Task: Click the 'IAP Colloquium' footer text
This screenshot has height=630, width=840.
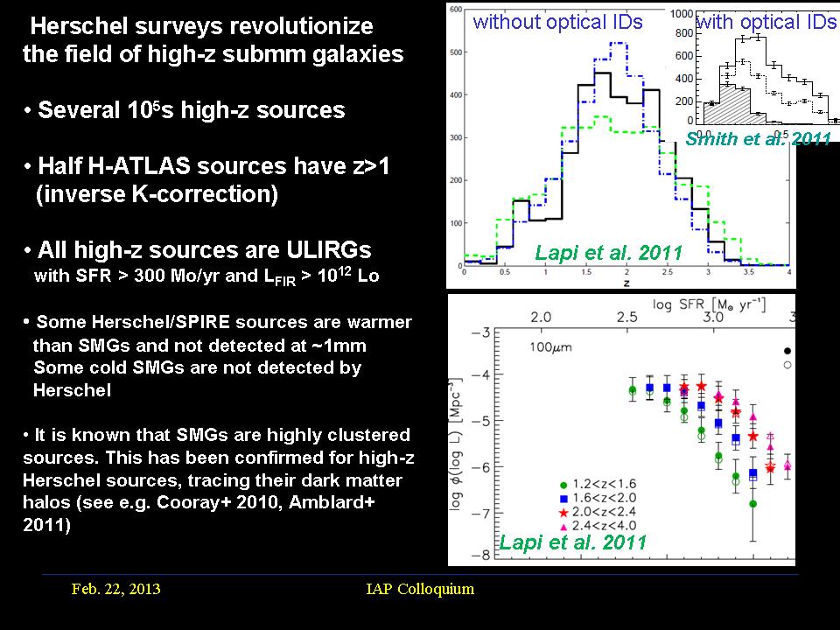Action: 420,589
